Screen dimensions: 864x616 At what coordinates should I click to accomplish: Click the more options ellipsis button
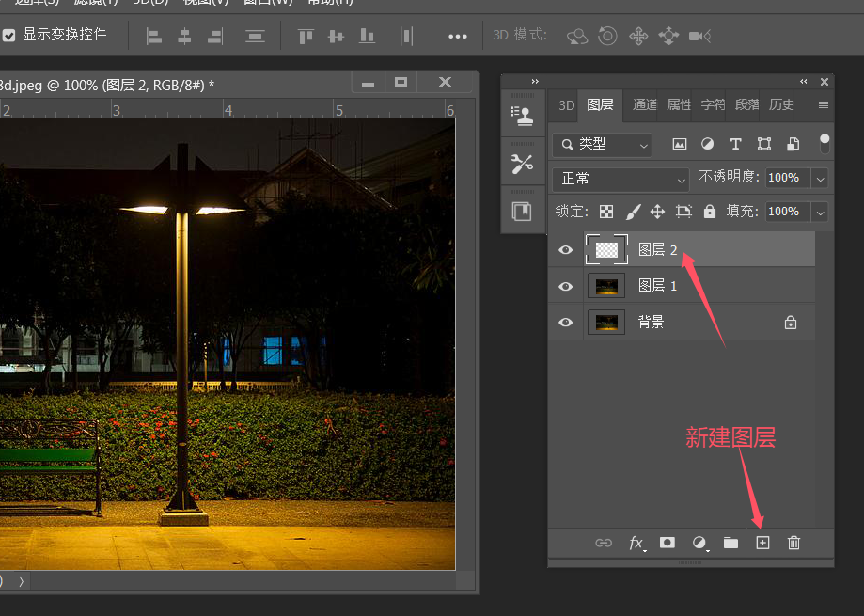click(457, 37)
